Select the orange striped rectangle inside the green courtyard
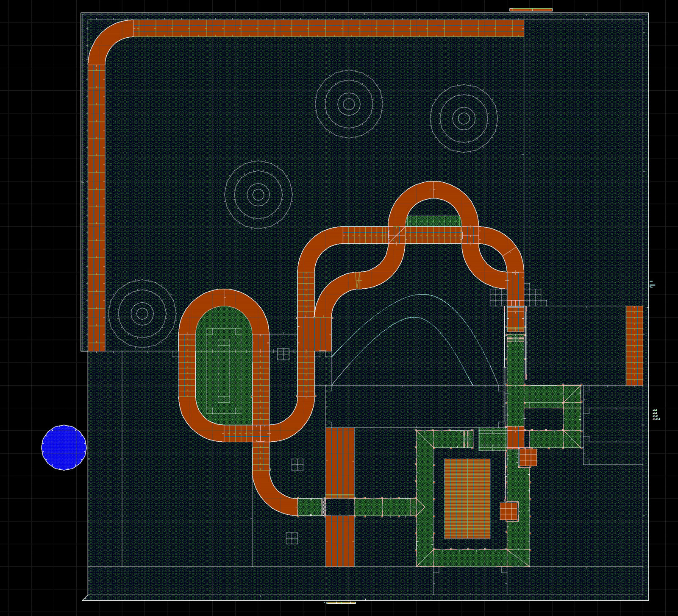The height and width of the screenshot is (616, 678). tap(467, 499)
